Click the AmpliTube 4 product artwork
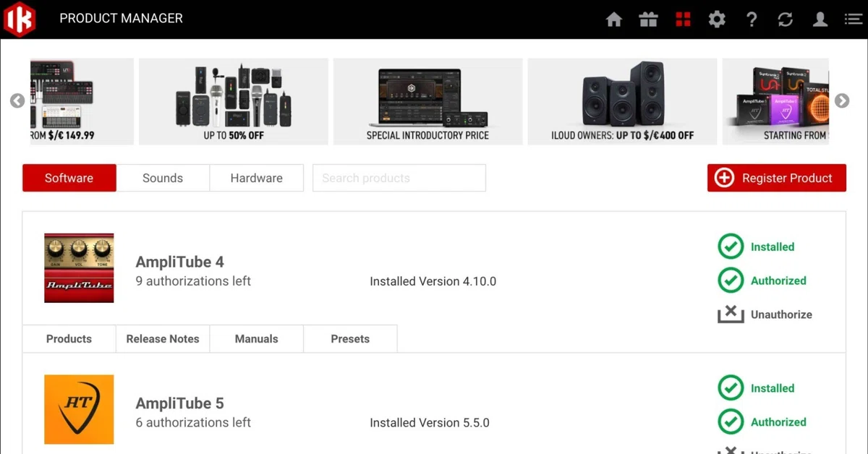Viewport: 868px width, 454px height. 79,267
